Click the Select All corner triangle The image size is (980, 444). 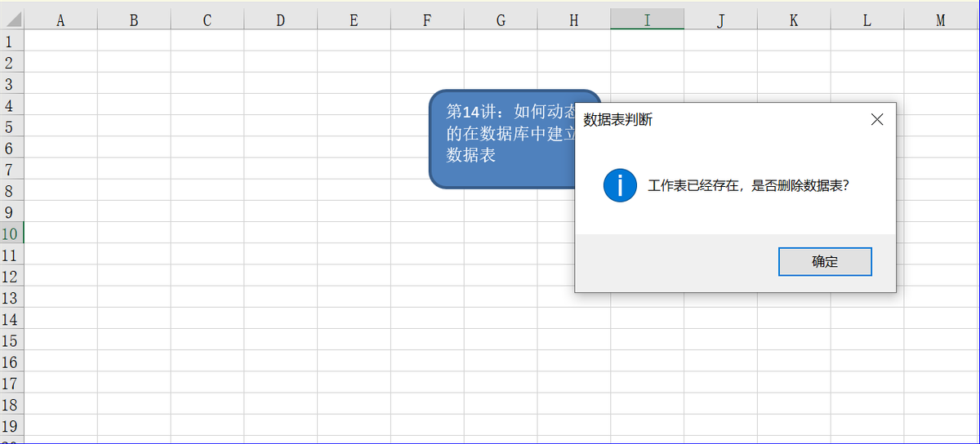tap(11, 20)
